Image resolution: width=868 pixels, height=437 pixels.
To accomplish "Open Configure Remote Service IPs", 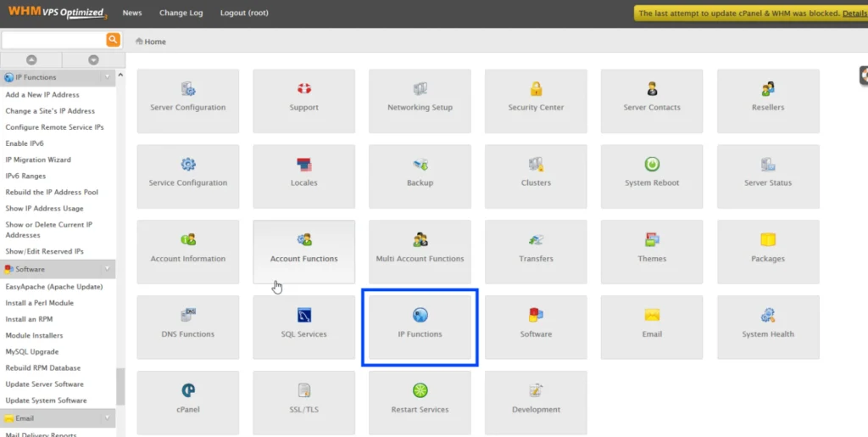I will coord(54,126).
